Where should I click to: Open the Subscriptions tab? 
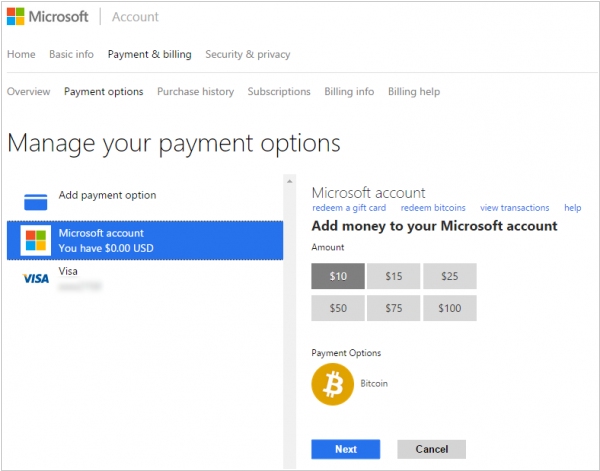point(279,91)
